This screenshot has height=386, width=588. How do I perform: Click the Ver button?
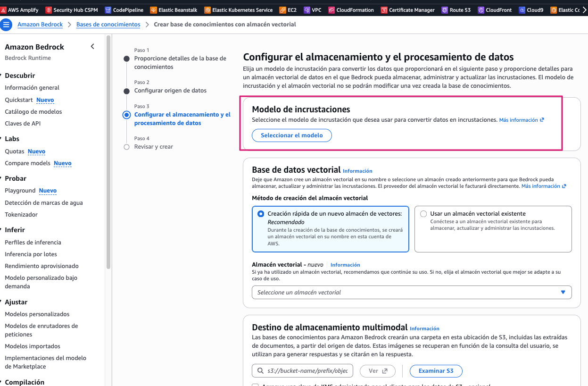coord(377,371)
